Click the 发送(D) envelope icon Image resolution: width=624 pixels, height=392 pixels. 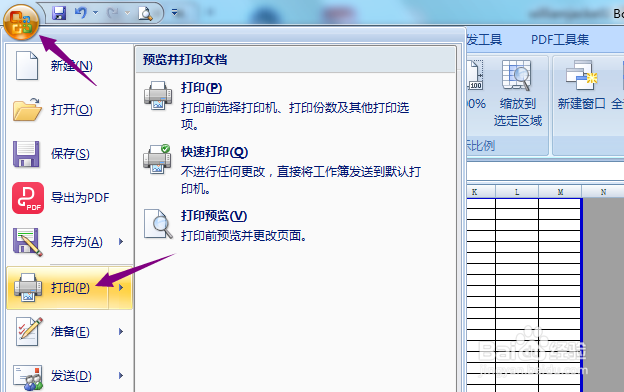click(28, 377)
